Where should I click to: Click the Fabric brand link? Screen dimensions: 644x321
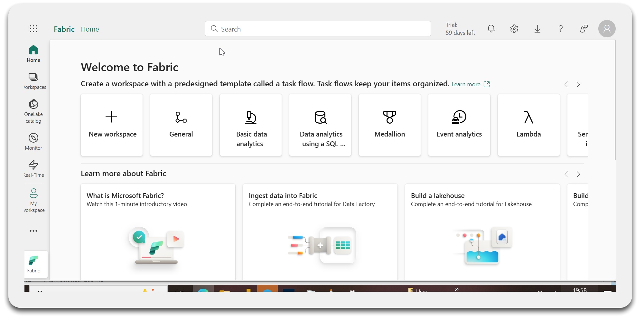pyautogui.click(x=64, y=29)
